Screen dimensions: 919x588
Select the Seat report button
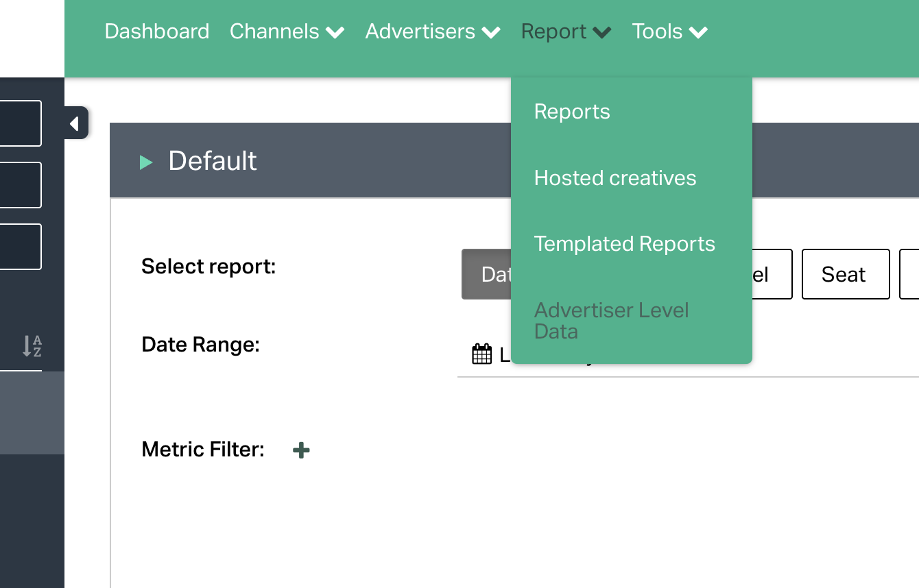coord(846,274)
